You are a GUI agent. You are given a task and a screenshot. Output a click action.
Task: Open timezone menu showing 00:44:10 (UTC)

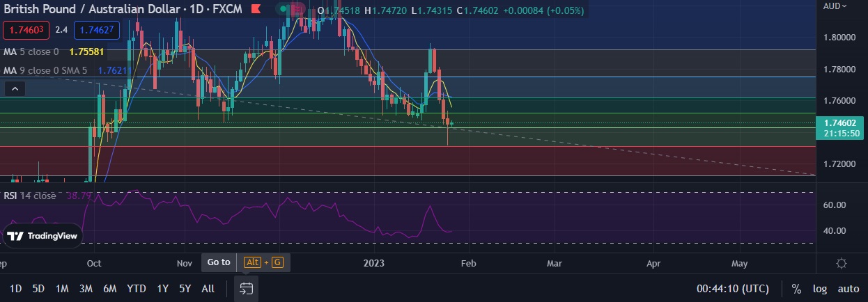click(733, 288)
